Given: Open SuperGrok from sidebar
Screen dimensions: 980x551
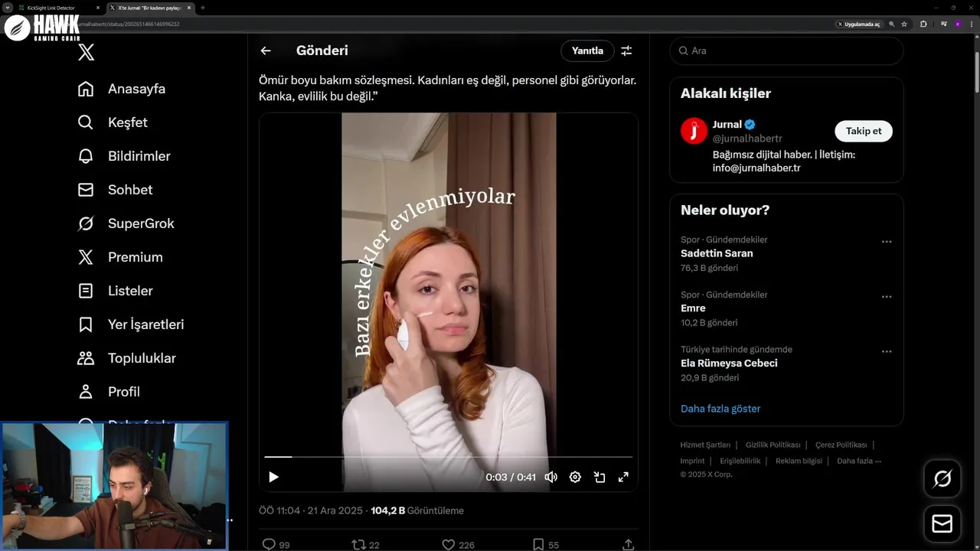Looking at the screenshot, I should [x=126, y=223].
